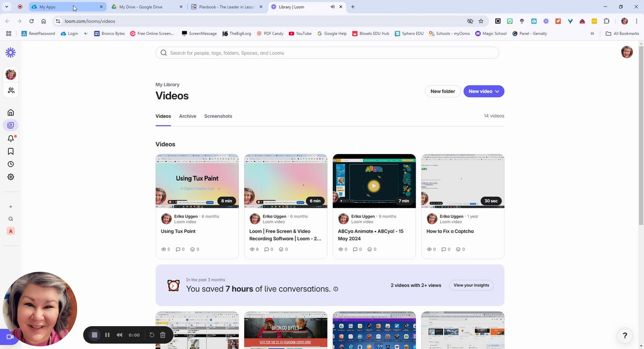Open PDF Candy bookmark
The width and height of the screenshot is (644, 349).
[270, 33]
